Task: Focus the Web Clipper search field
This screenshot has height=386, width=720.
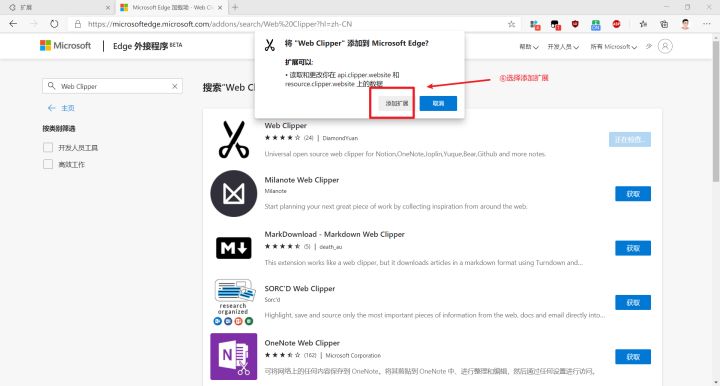Action: (112, 86)
